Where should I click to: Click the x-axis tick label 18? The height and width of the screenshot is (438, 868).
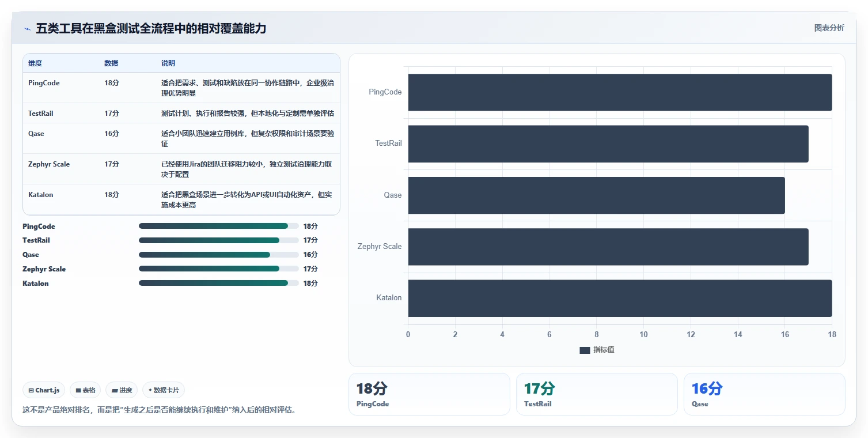pyautogui.click(x=831, y=335)
